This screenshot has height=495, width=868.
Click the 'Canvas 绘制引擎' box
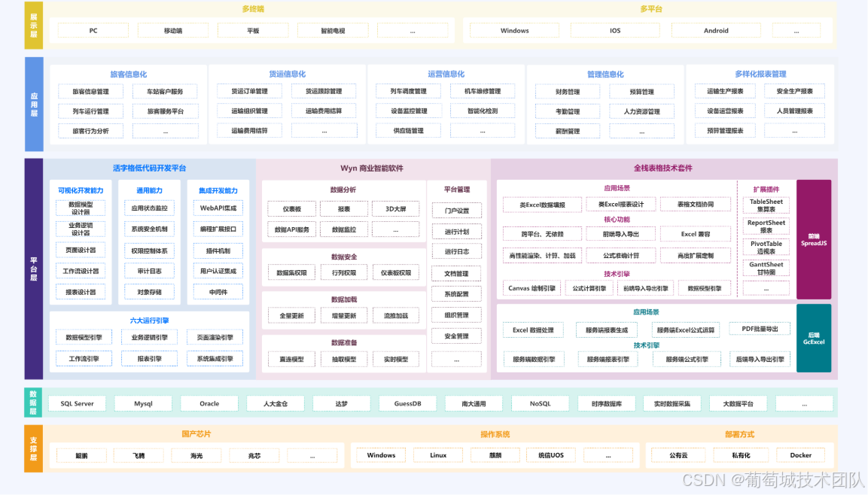click(531, 288)
